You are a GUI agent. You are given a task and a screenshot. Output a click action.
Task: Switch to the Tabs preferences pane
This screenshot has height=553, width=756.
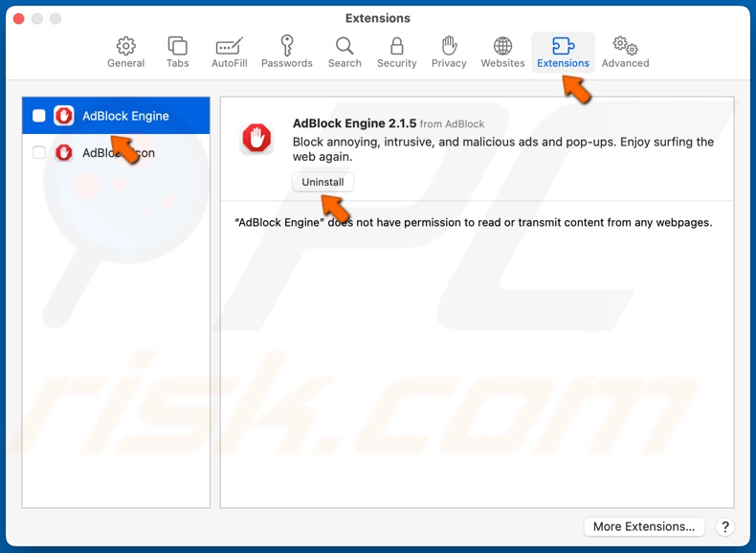tap(177, 52)
